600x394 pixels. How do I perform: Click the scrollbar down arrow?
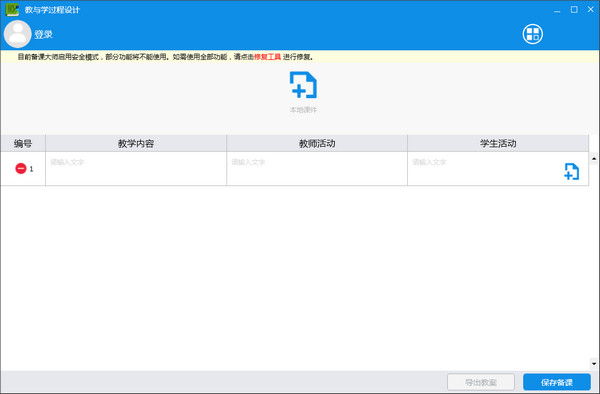point(594,364)
